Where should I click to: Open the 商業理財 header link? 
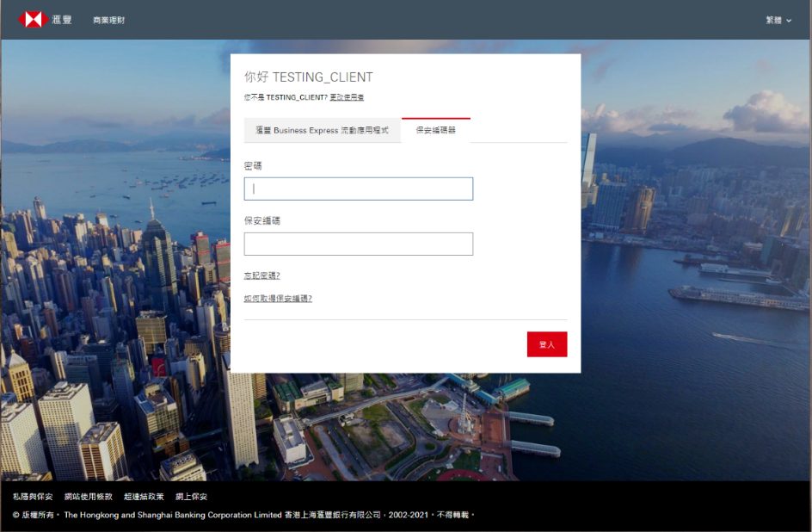pos(108,20)
